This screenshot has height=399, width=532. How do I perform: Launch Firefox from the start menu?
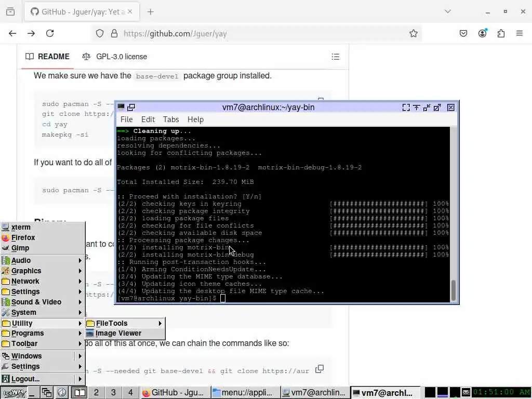click(43, 237)
